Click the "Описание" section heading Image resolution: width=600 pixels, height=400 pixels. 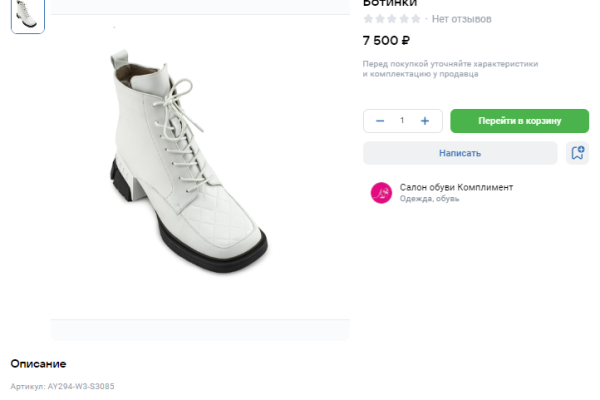(38, 363)
